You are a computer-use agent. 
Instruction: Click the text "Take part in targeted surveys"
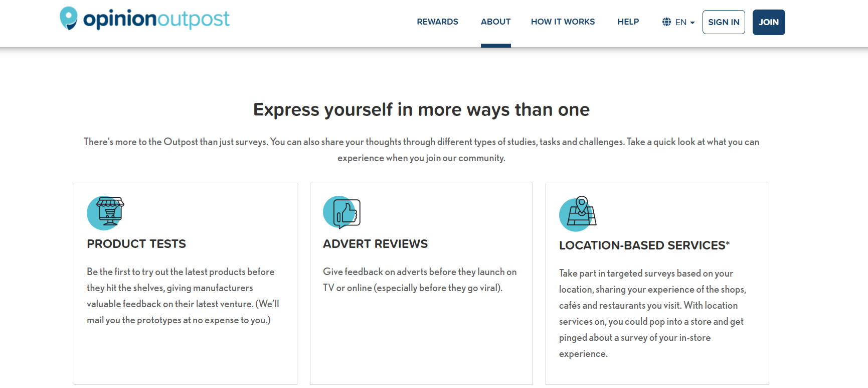(x=617, y=273)
